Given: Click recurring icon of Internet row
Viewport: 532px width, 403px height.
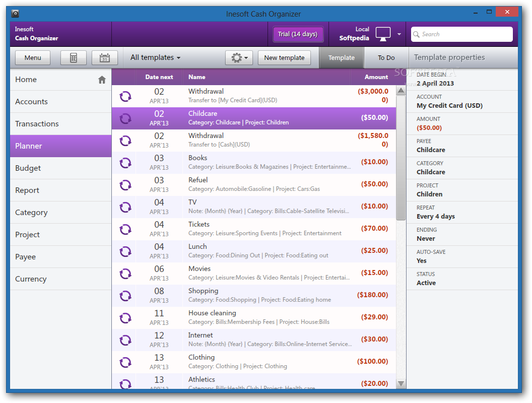Looking at the screenshot, I should 125,340.
